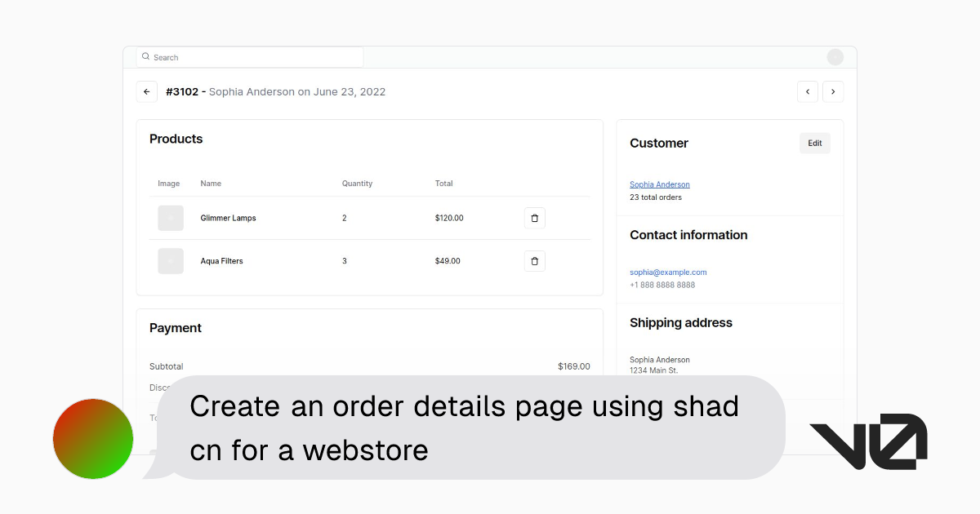Screen dimensions: 980x514
Task: Open the profile avatar in the header
Action: click(835, 57)
